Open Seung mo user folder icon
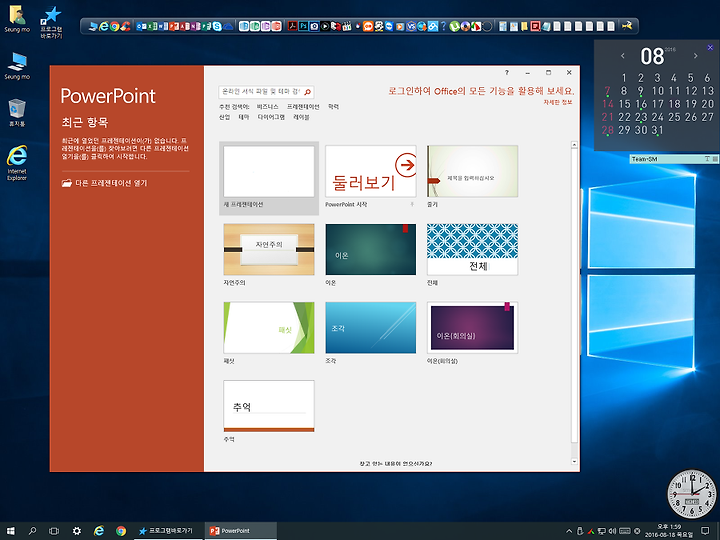 click(x=17, y=19)
